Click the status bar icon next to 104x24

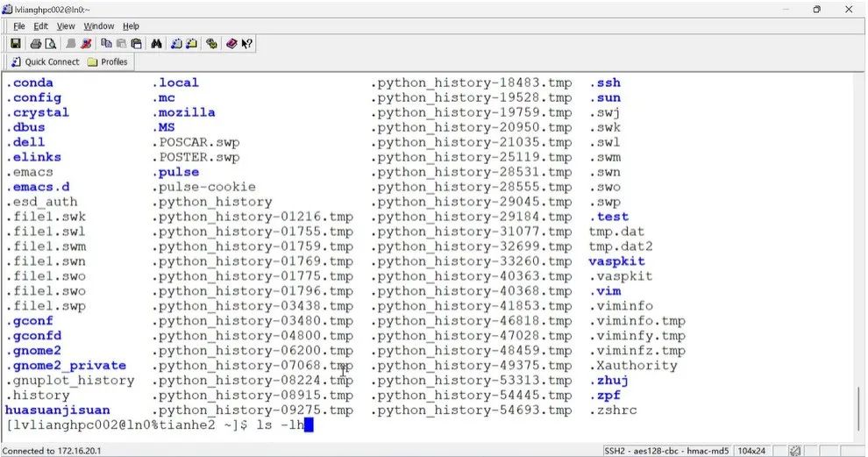[795, 451]
